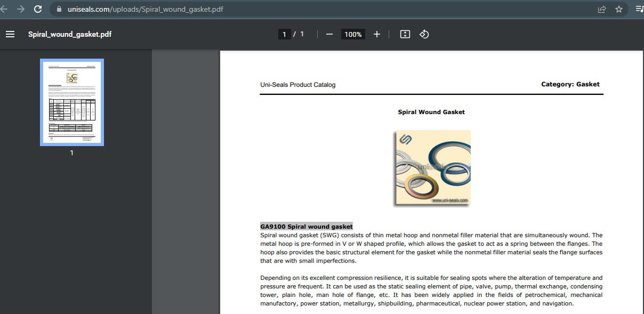The width and height of the screenshot is (644, 314).
Task: Click the 100% zoom level field
Action: (x=353, y=34)
